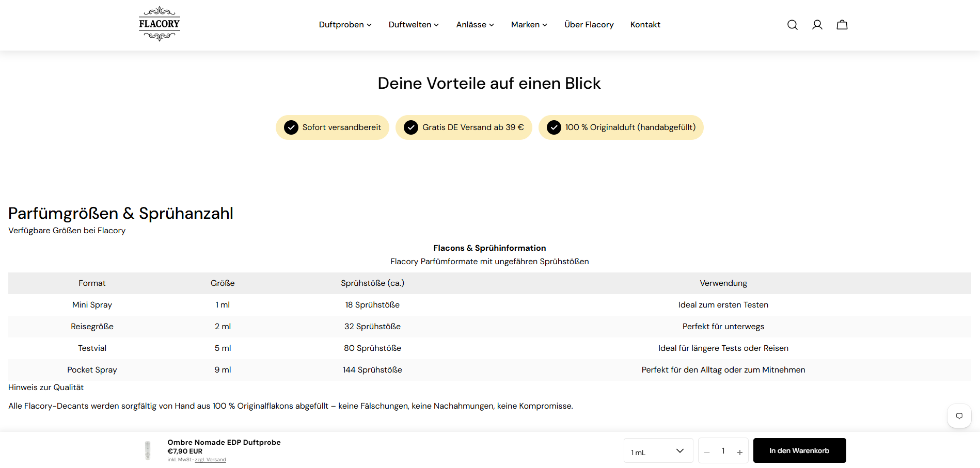
Task: Click the 1 ml size cell
Action: click(223, 305)
